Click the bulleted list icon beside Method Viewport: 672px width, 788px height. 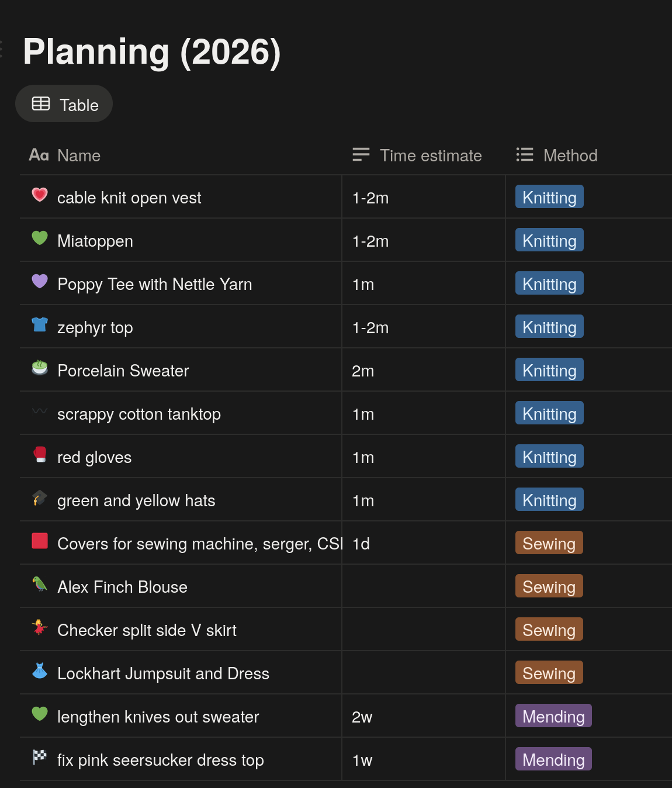pos(524,155)
